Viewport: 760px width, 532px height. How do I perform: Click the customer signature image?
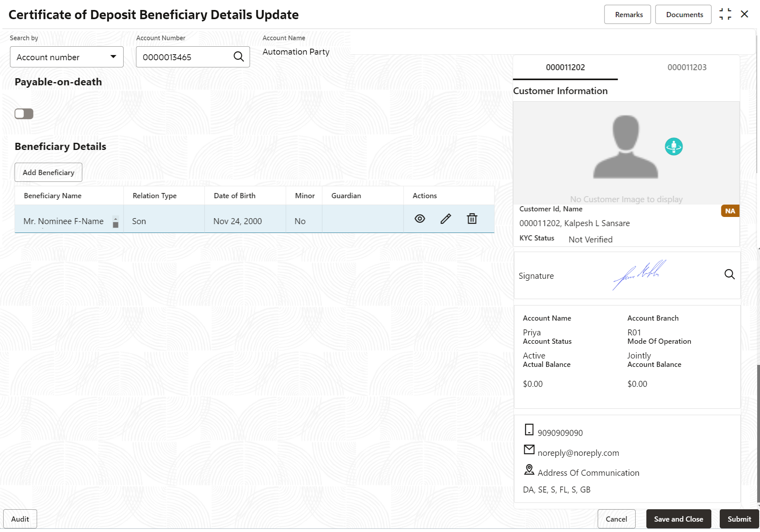[x=639, y=274]
